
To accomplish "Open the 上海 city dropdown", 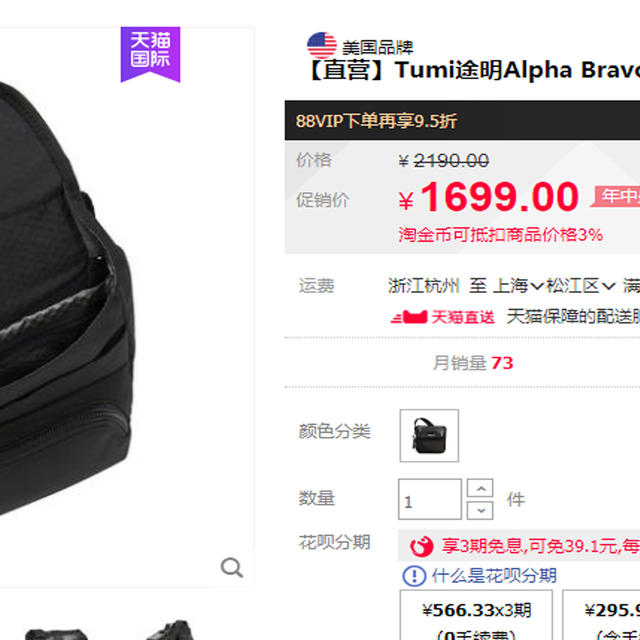I will (518, 286).
